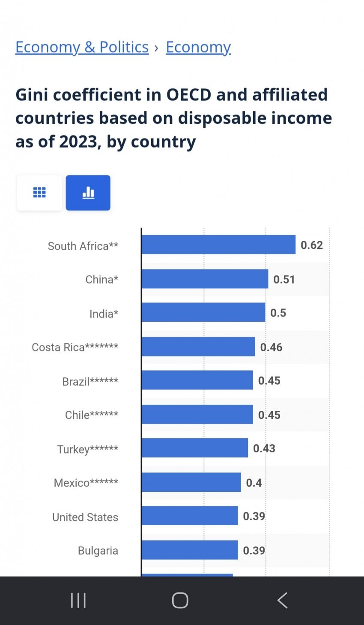The height and width of the screenshot is (625, 364).
Task: Tap the Chile 0.45 bar
Action: click(197, 414)
